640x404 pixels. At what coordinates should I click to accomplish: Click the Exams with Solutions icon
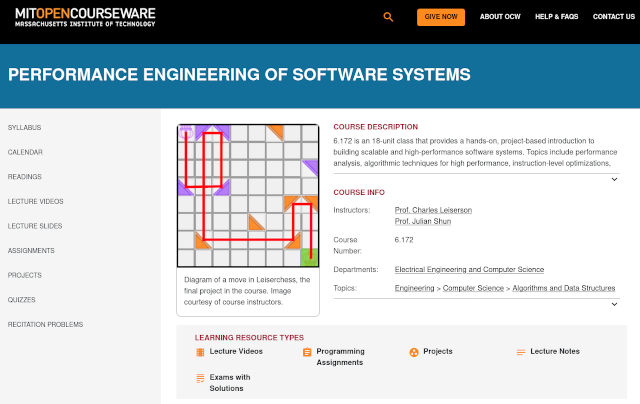pos(200,378)
